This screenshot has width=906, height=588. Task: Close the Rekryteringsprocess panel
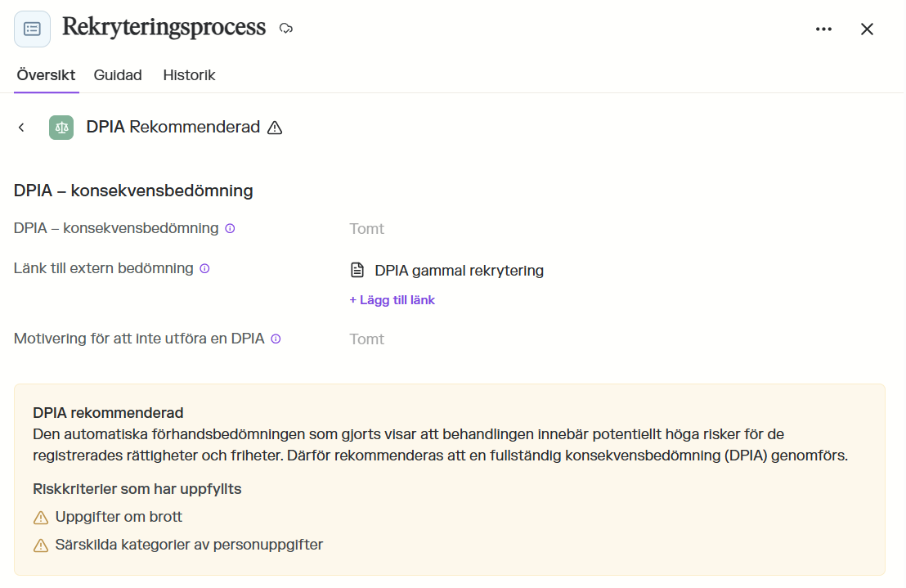[867, 29]
